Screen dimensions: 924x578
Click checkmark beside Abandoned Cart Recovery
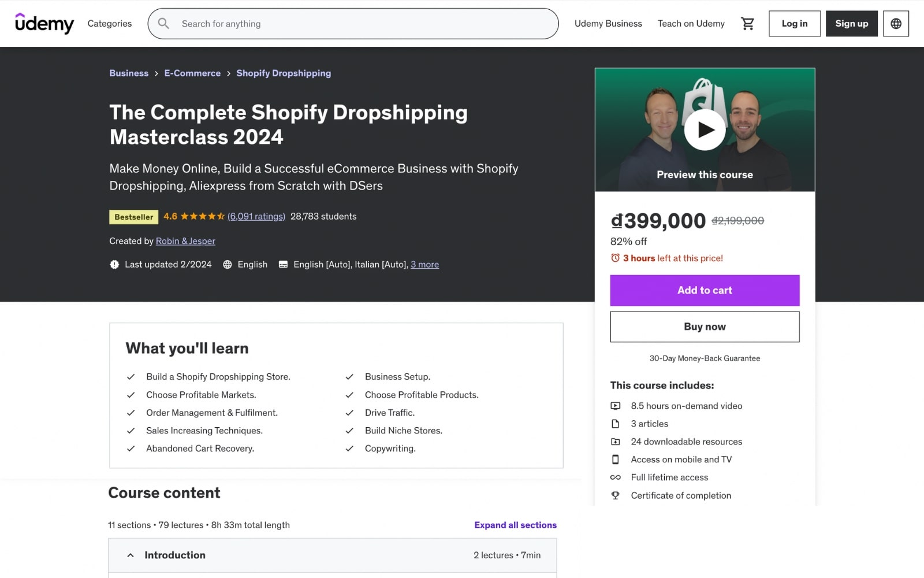coord(131,449)
